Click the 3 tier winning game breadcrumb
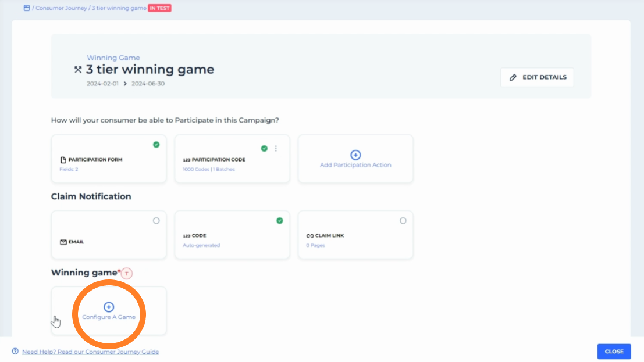Screen dimensions: 644x362 pos(119,9)
